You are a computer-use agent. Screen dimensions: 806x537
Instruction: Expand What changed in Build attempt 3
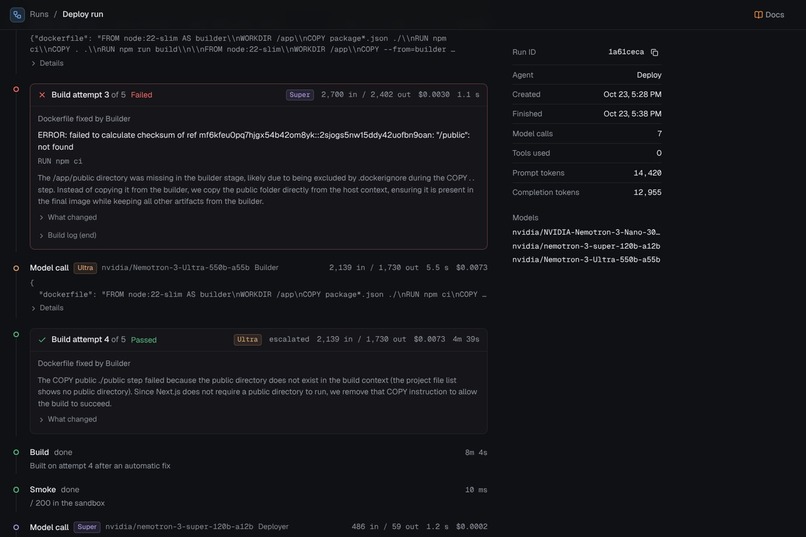68,217
